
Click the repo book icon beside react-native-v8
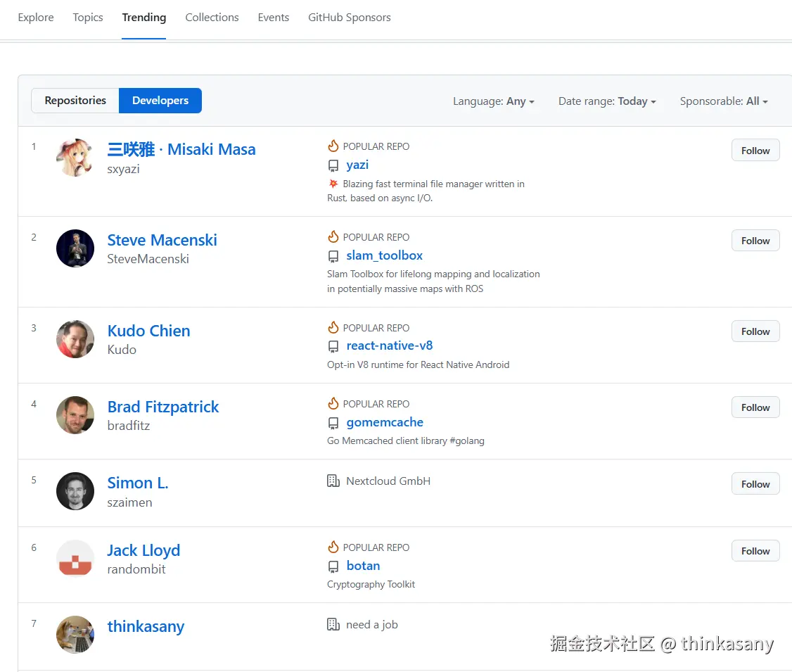coord(333,346)
